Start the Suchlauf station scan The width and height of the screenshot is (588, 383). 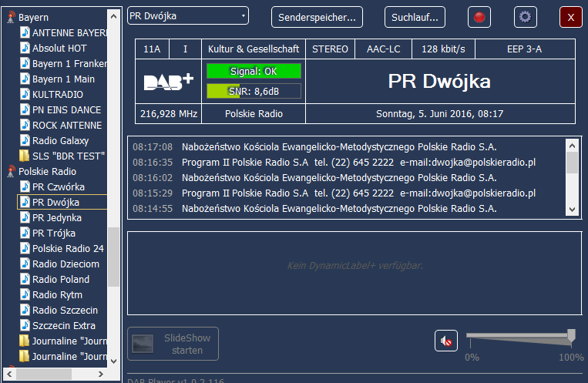(x=415, y=16)
